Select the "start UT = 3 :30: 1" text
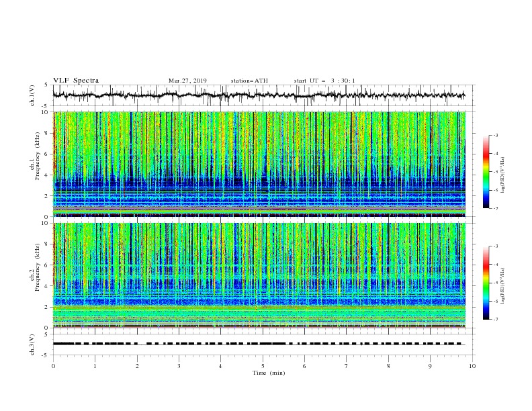This screenshot has width=532, height=411. [324, 81]
